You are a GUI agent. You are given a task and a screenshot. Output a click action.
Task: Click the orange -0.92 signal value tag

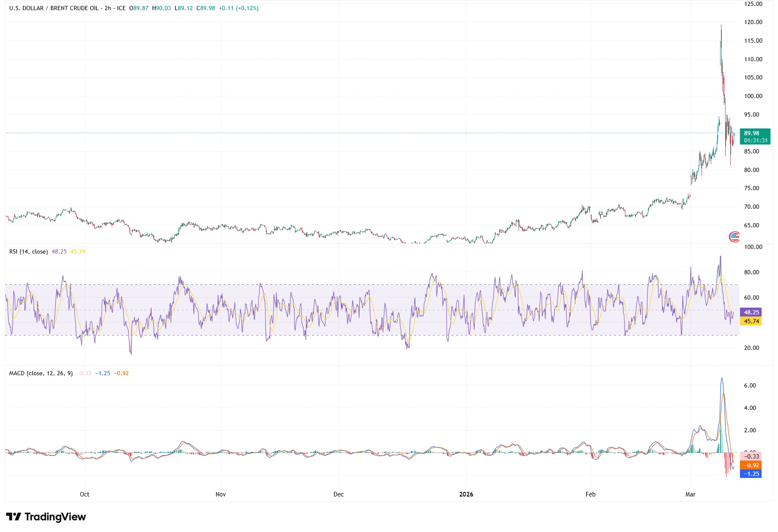[751, 465]
